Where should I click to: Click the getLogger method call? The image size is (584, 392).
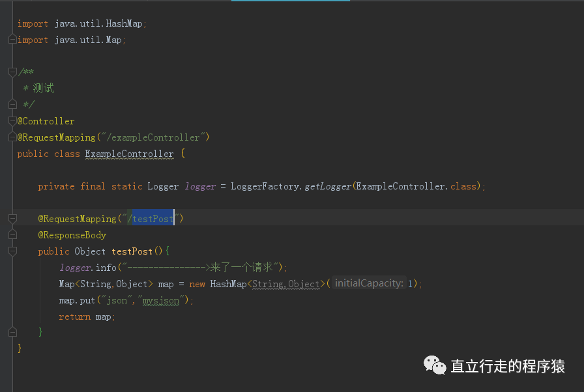click(x=328, y=186)
